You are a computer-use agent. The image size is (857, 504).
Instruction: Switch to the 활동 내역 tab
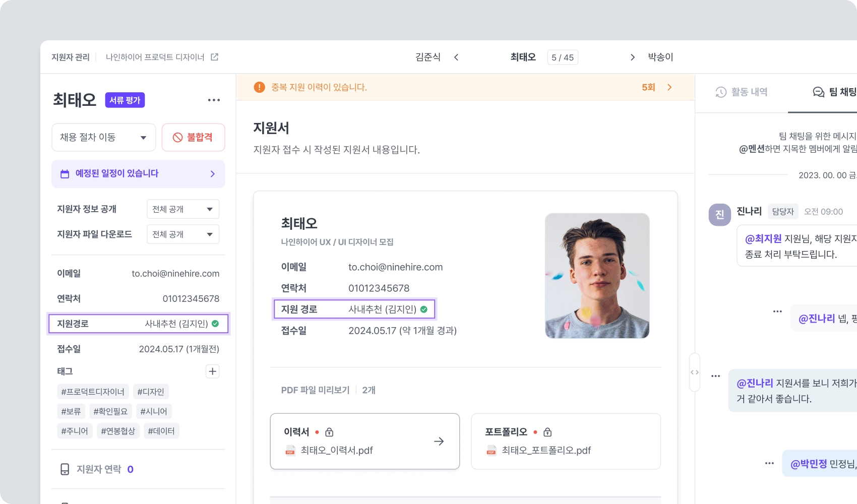point(742,92)
